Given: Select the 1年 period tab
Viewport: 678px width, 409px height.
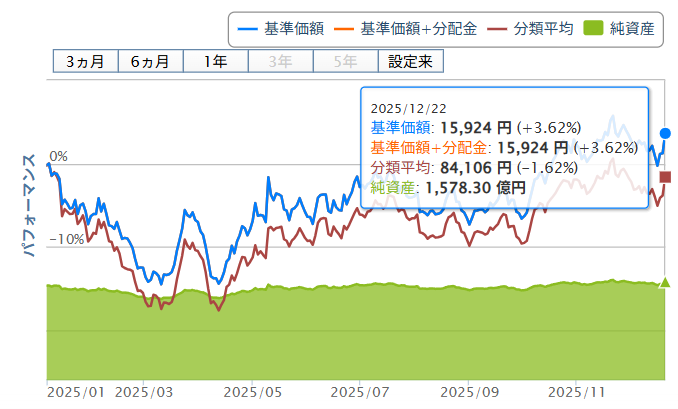Looking at the screenshot, I should [214, 61].
